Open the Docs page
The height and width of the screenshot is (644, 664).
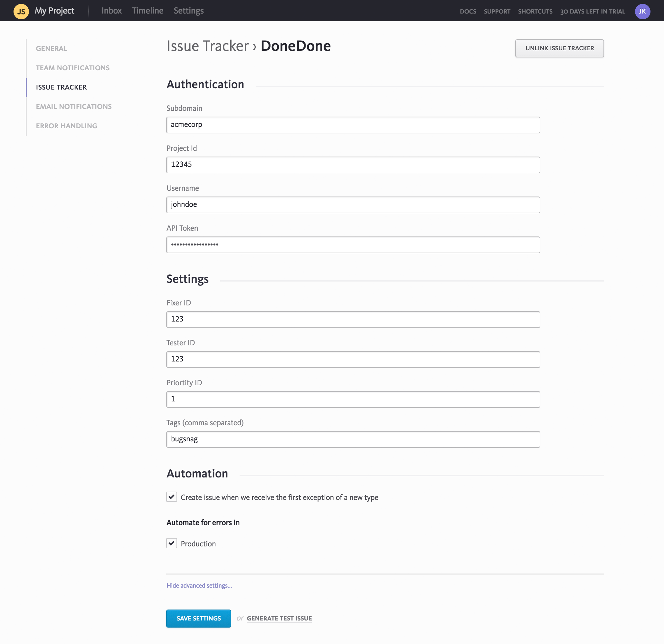[x=468, y=11]
